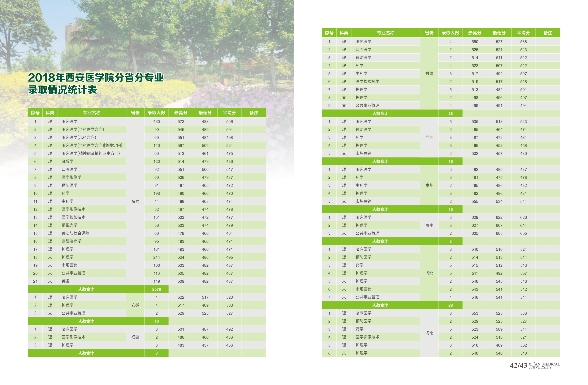
Task: Click the 康复治疗学 major row
Action: coord(71,241)
